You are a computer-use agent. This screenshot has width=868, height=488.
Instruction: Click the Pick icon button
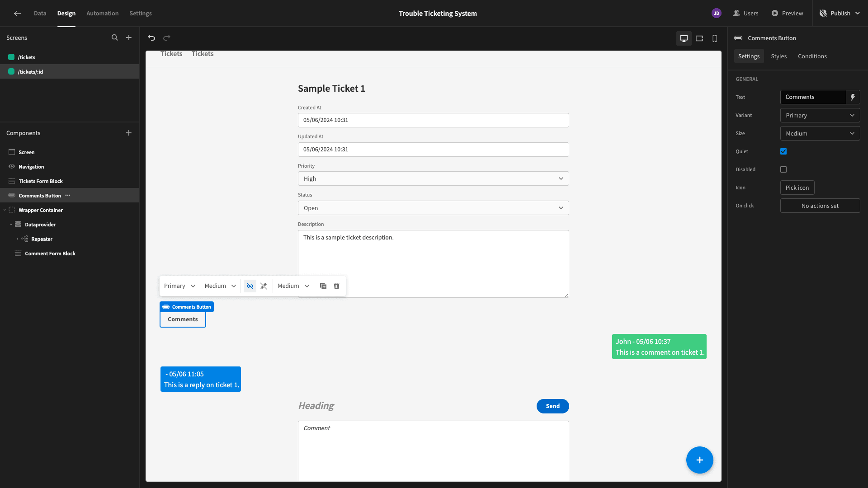click(797, 188)
